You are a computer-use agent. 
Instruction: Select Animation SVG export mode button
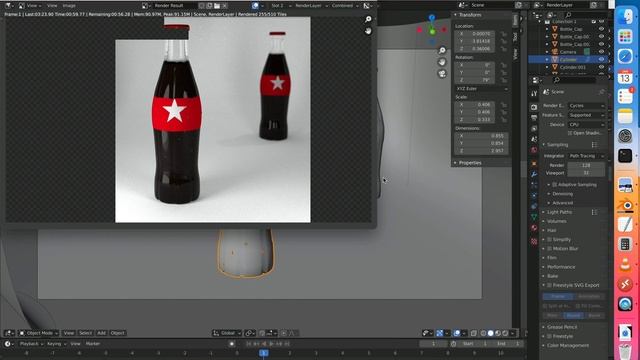click(589, 296)
